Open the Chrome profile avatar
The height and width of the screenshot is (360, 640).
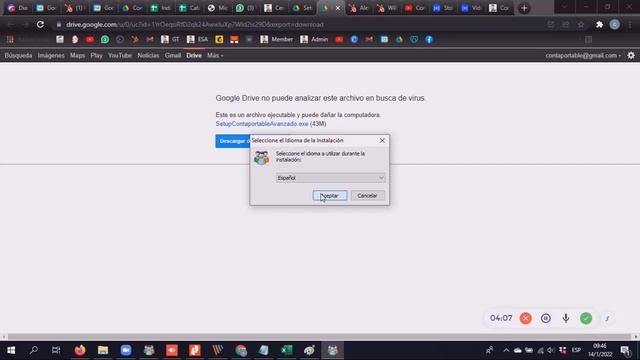(x=614, y=24)
